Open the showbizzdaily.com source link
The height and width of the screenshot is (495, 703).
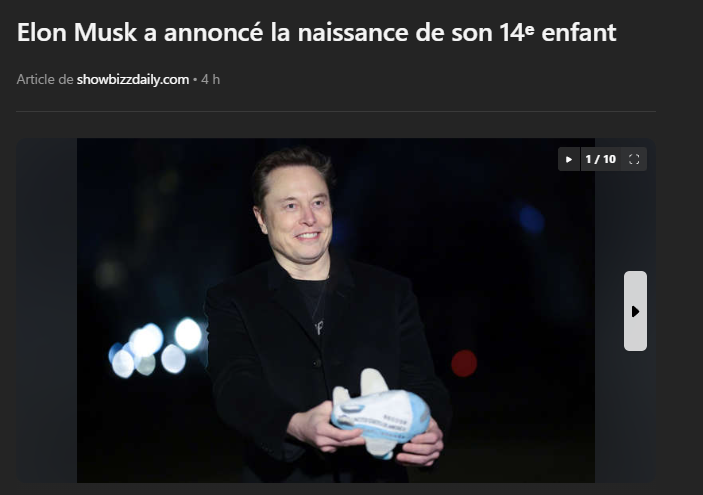(x=133, y=79)
